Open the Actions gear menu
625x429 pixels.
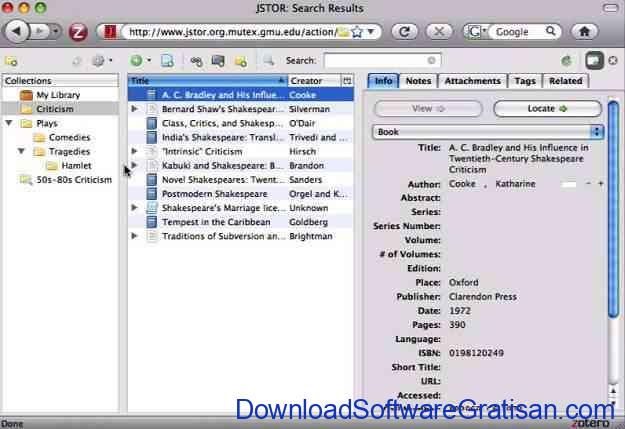point(98,61)
